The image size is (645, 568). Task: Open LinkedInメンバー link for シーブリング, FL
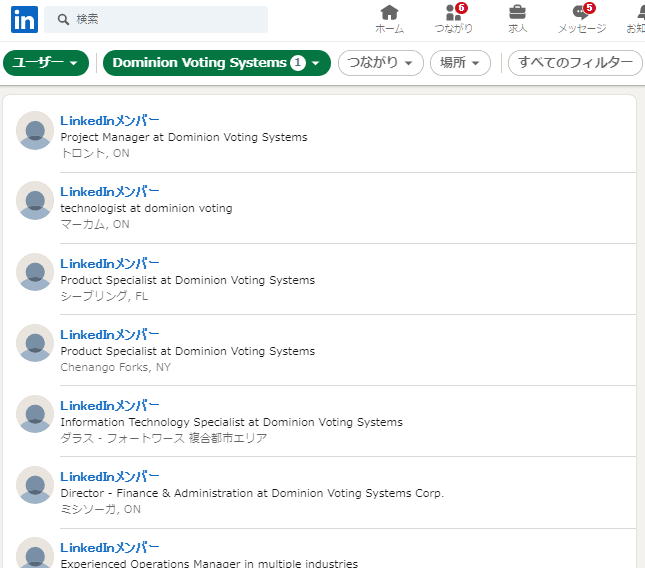click(x=109, y=264)
